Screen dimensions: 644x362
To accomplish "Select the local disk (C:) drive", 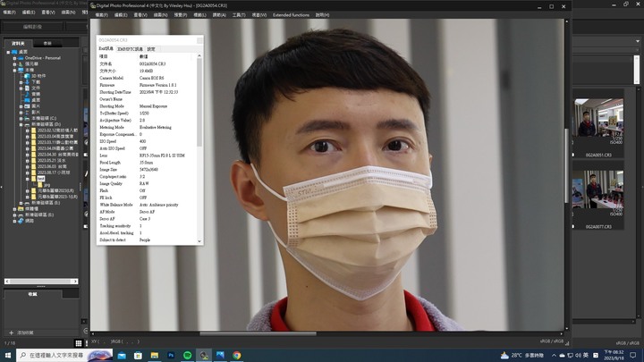I will click(44, 118).
